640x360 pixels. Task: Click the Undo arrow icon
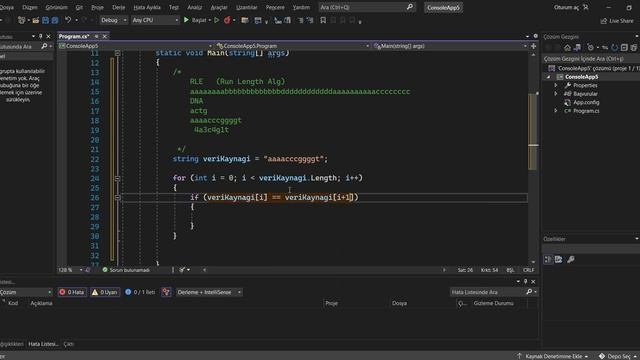click(68, 20)
